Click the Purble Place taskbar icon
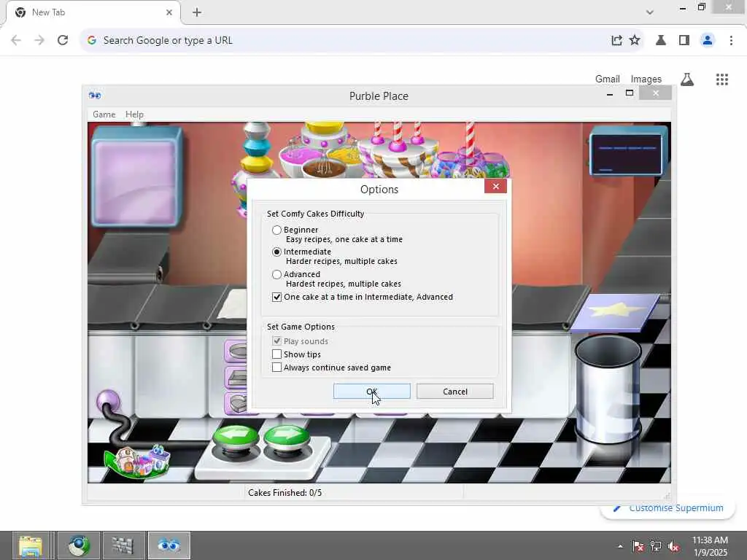The image size is (747, 560). (x=169, y=545)
